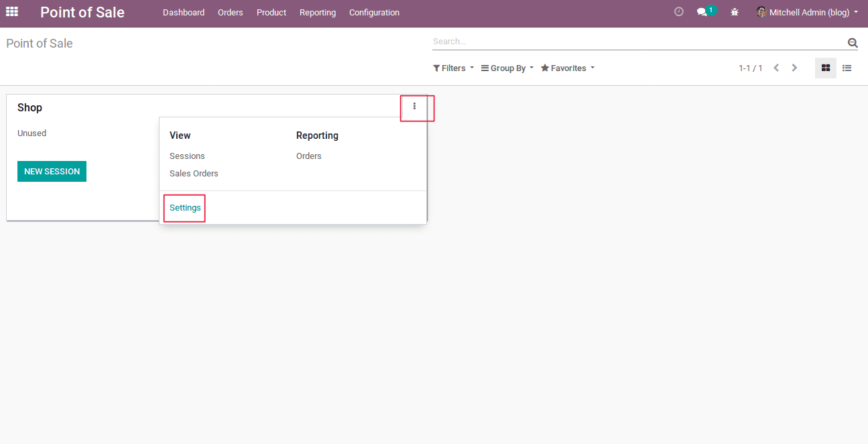
Task: Click the activities clock icon
Action: [679, 12]
